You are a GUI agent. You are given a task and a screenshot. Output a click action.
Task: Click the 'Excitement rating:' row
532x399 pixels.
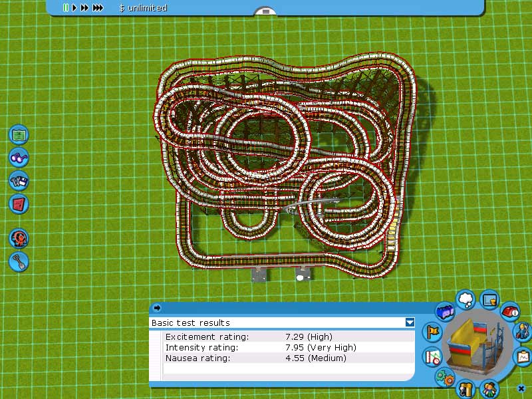click(289, 336)
